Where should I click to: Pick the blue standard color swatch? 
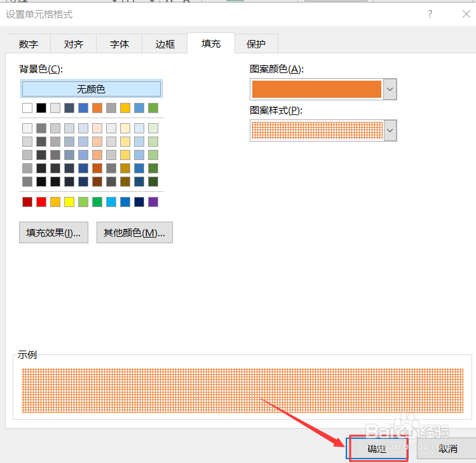(x=125, y=202)
